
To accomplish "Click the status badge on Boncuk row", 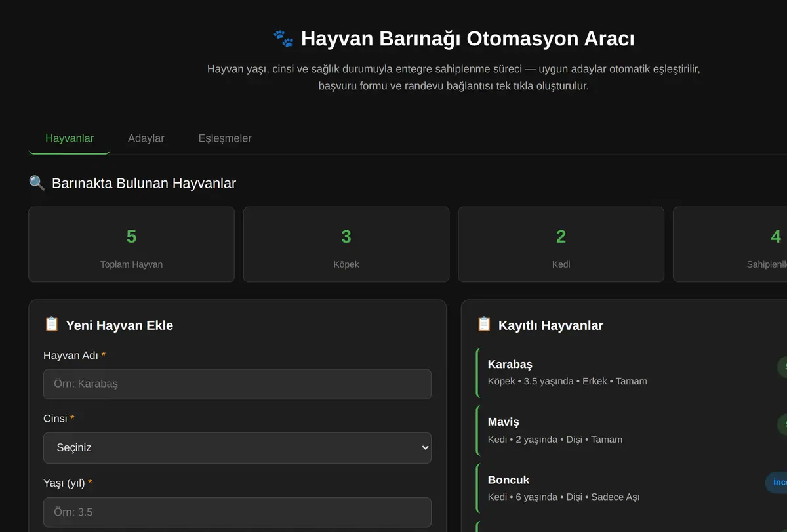I will coord(777,482).
